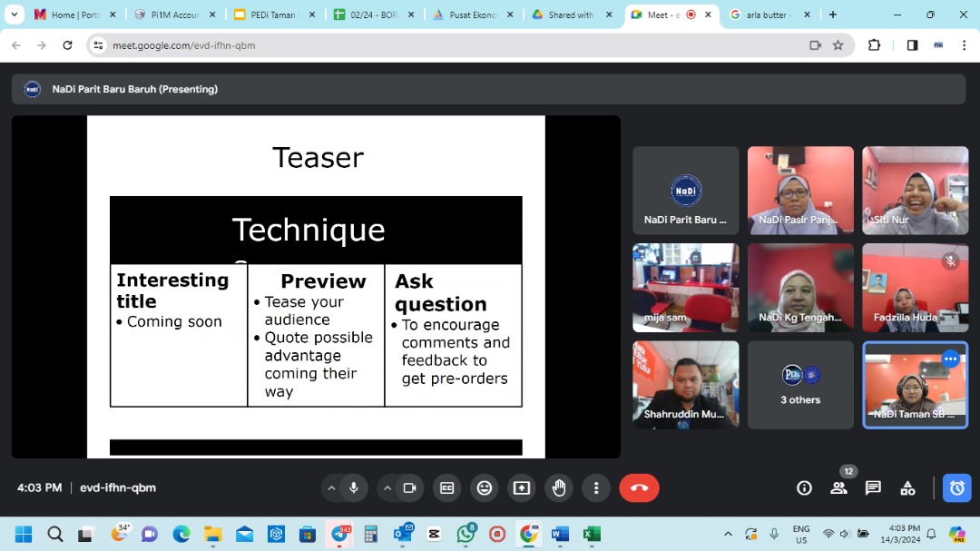This screenshot has height=551, width=980.
Task: Show the participants people list
Action: [838, 488]
